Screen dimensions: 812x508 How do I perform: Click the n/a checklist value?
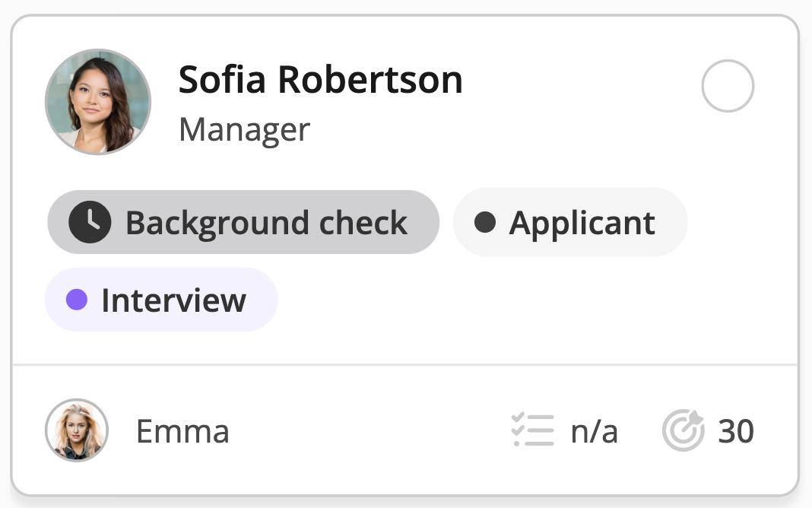(594, 432)
